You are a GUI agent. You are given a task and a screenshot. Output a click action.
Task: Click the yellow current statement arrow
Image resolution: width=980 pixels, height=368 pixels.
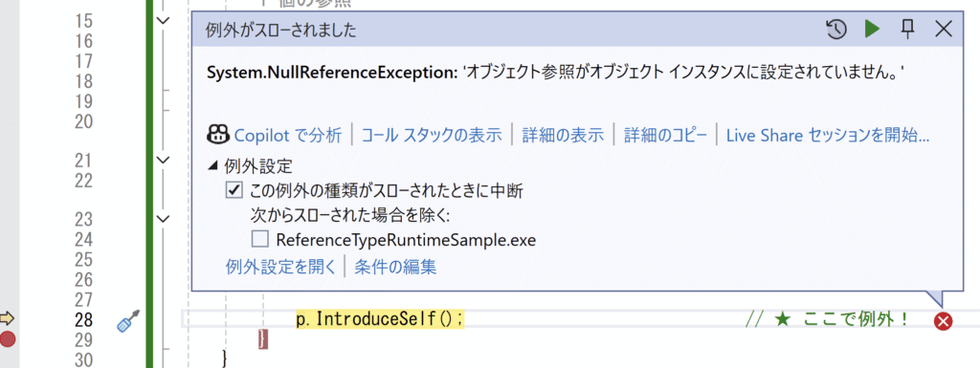pos(7,319)
